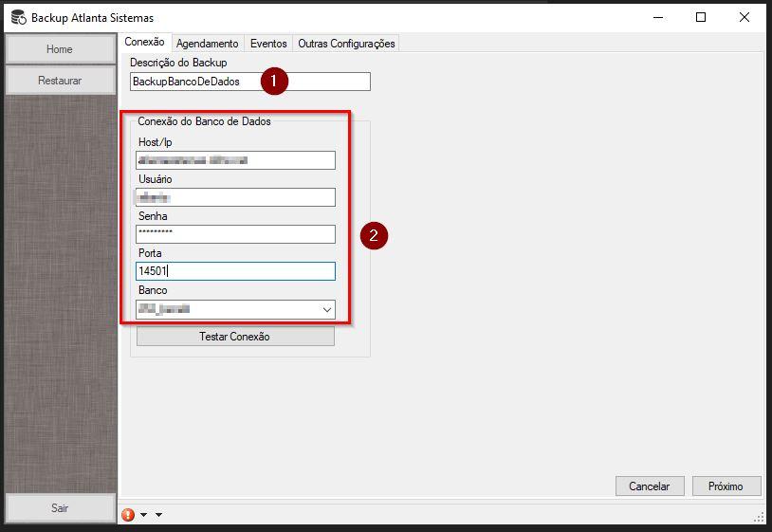The height and width of the screenshot is (532, 772).
Task: Click the red error status icon
Action: (x=128, y=515)
